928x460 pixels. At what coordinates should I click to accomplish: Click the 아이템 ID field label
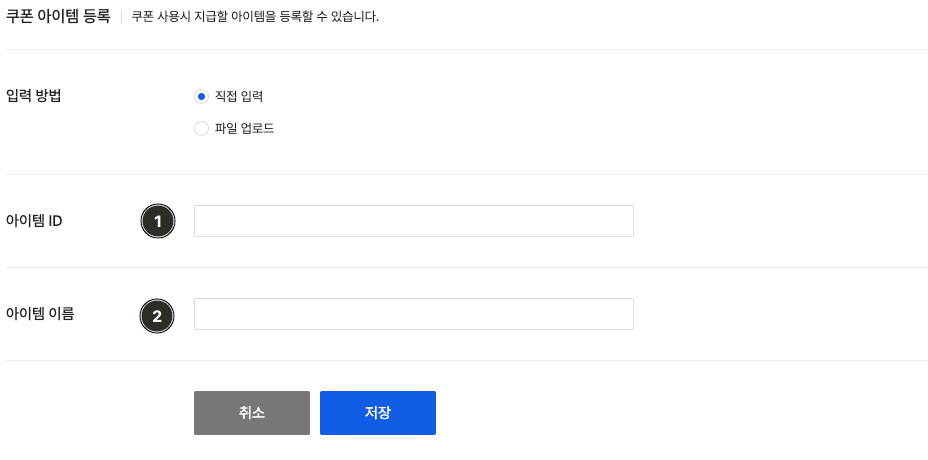click(34, 221)
